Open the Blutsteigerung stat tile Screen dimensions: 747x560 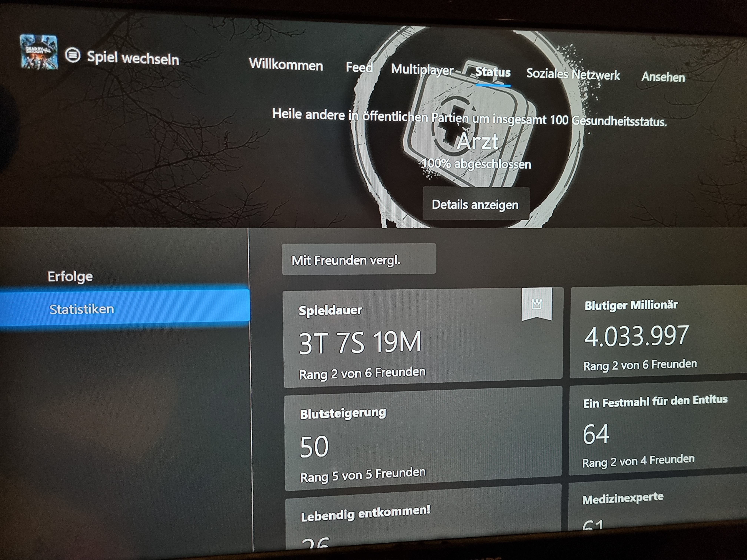(x=422, y=439)
